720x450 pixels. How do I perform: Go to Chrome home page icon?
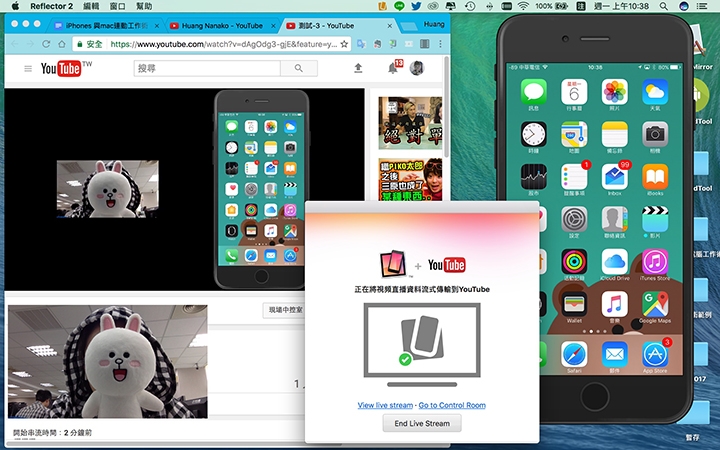pyautogui.click(x=62, y=44)
